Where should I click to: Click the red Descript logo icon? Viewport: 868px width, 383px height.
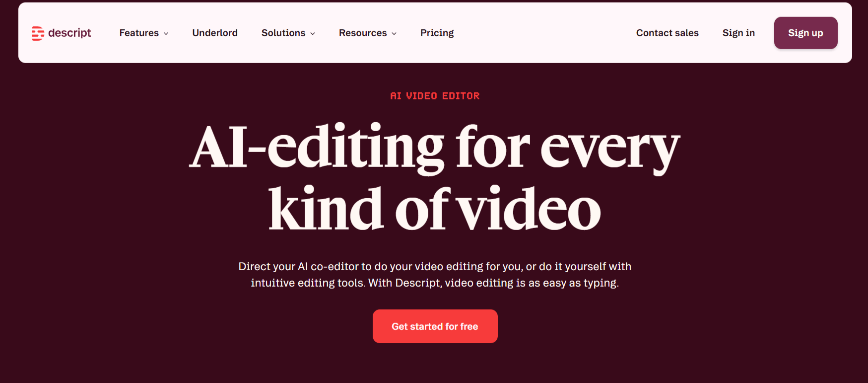coord(38,33)
